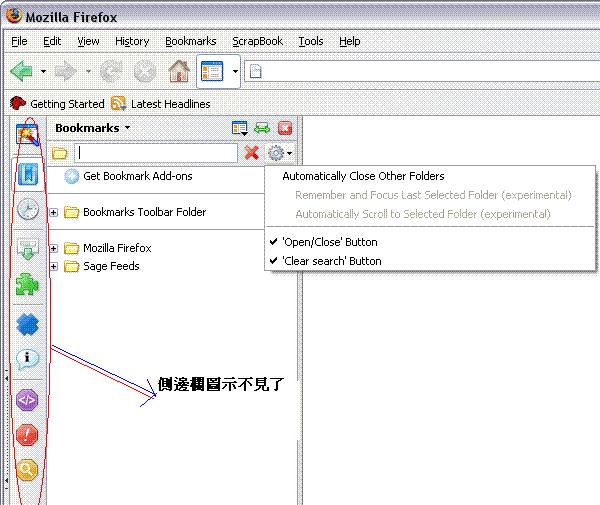Open the Bookmarks menu
Image resolution: width=600 pixels, height=505 pixels.
[x=191, y=41]
